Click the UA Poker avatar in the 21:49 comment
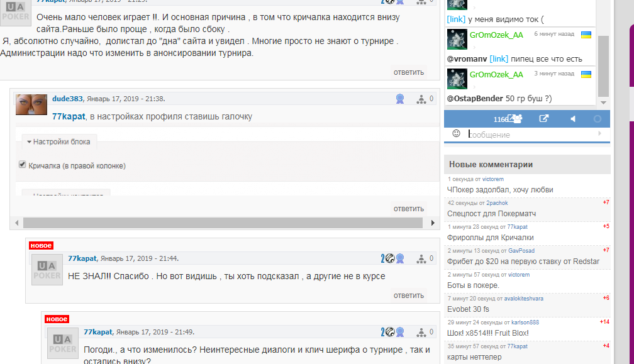 tap(63, 343)
